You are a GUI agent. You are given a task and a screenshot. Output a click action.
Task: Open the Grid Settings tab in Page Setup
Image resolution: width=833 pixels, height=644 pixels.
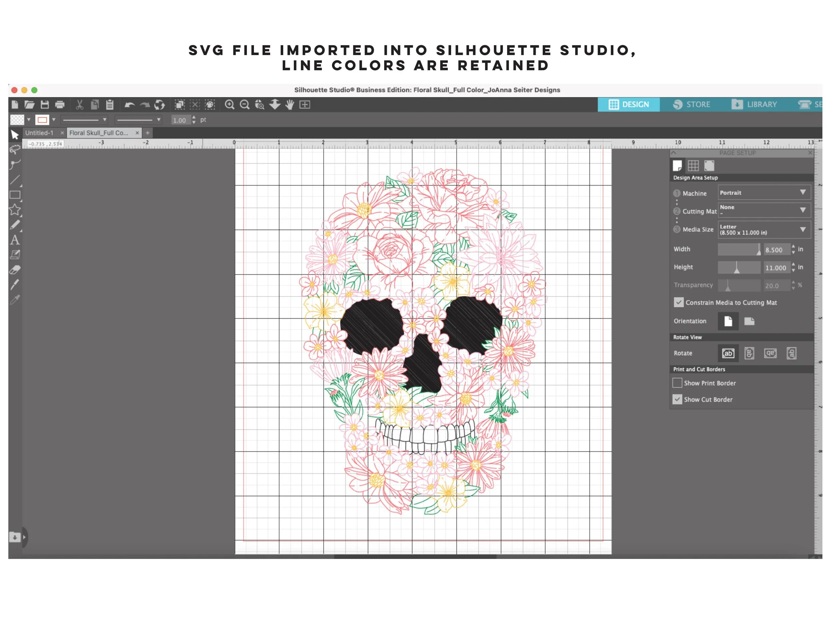[693, 166]
